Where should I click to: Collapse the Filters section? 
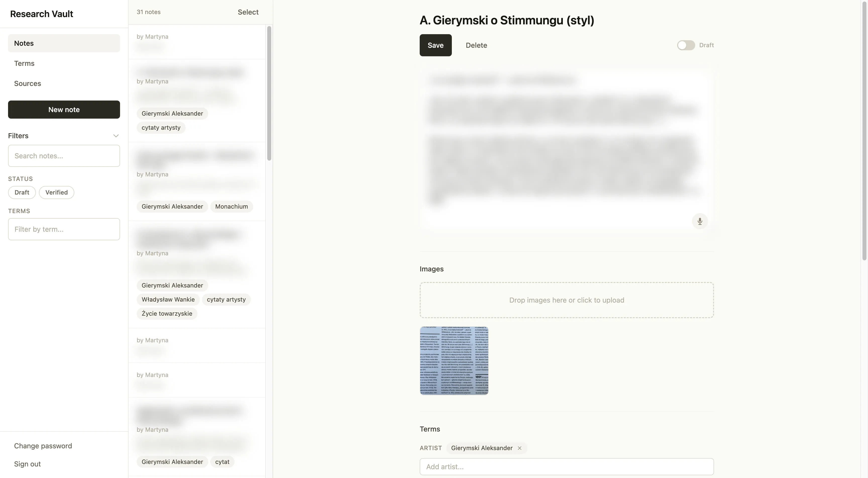[x=116, y=135]
